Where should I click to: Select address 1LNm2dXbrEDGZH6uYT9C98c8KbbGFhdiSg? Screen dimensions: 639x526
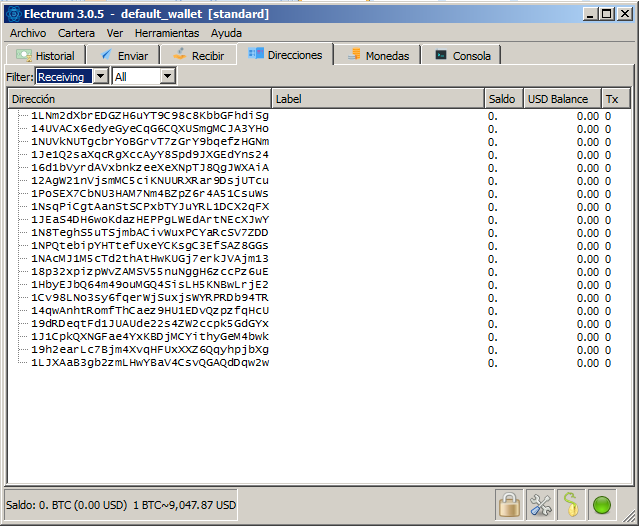[x=150, y=116]
